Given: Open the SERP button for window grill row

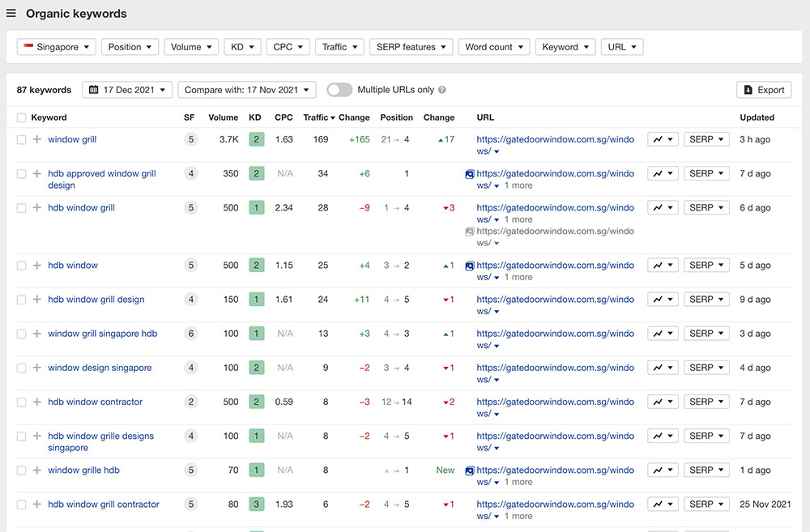Looking at the screenshot, I should (x=706, y=139).
